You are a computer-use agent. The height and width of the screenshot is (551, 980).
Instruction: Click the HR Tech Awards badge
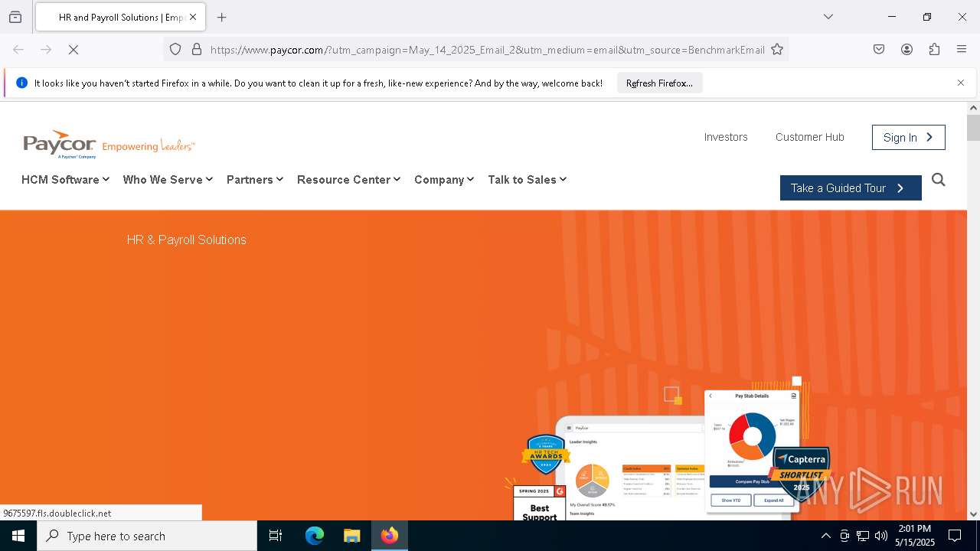546,455
